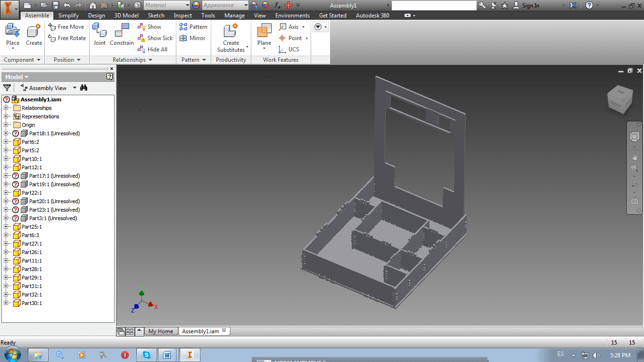Select Part30:1 in the model browser

pyautogui.click(x=32, y=303)
